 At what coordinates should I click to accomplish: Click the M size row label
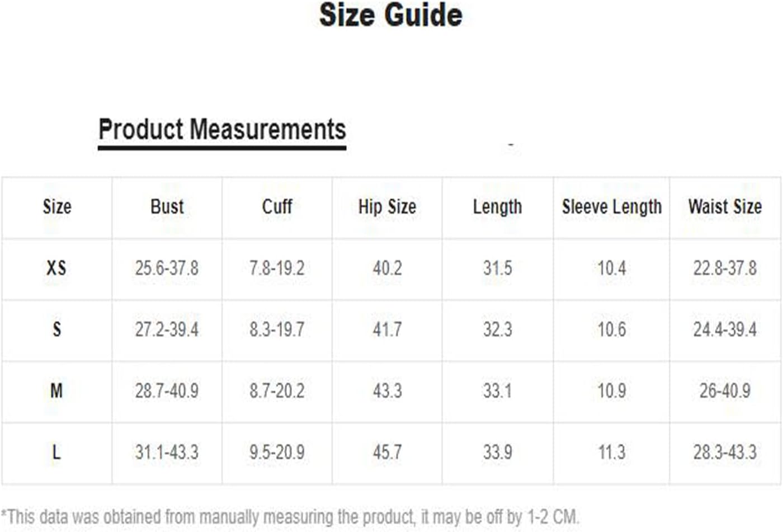pos(56,390)
